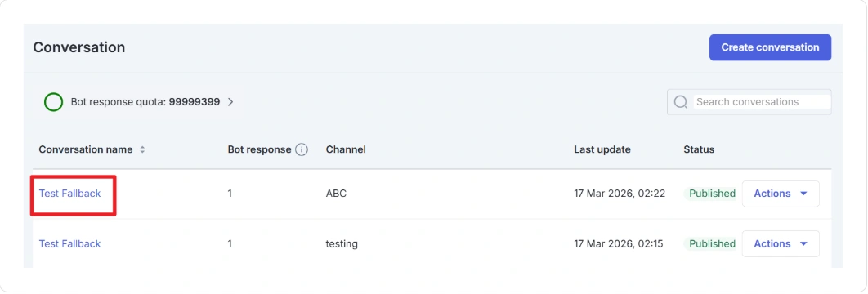Open Actions dropdown for the testing row
This screenshot has width=868, height=294.
coord(781,243)
